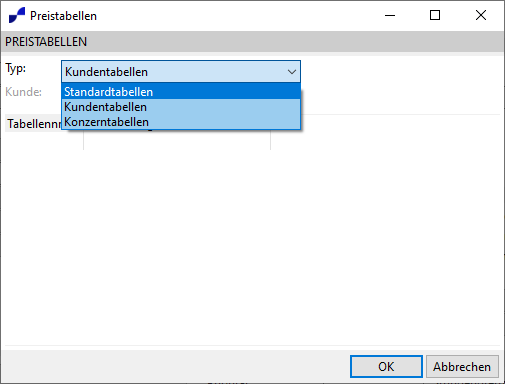Click the Typ: field label

(16, 69)
